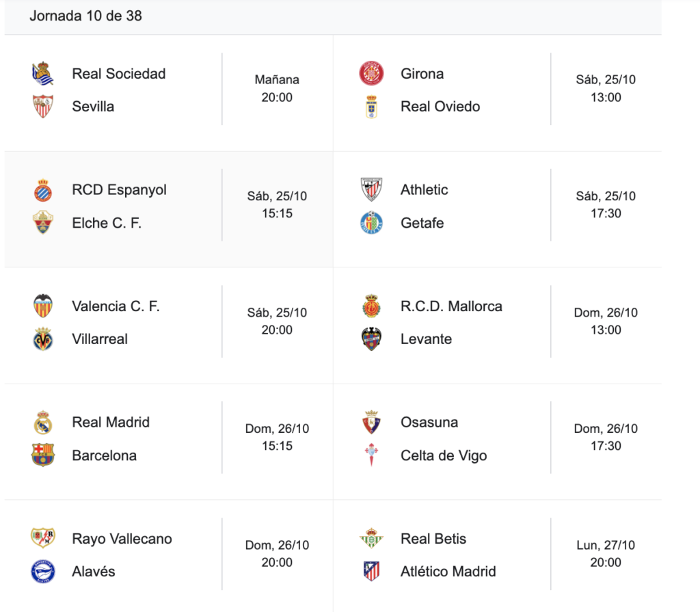Image resolution: width=700 pixels, height=612 pixels.
Task: Open the Osasuna match time Dom 26/10 17:30
Action: pyautogui.click(x=606, y=437)
